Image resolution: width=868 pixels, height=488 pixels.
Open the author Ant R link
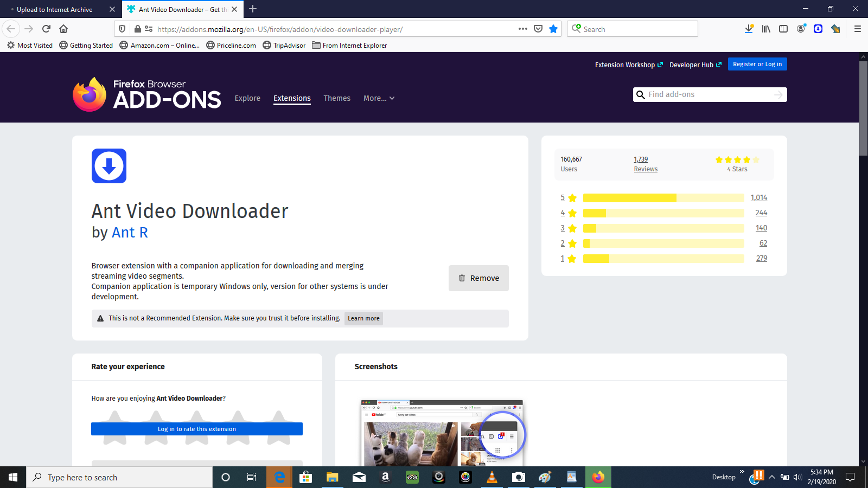click(130, 233)
